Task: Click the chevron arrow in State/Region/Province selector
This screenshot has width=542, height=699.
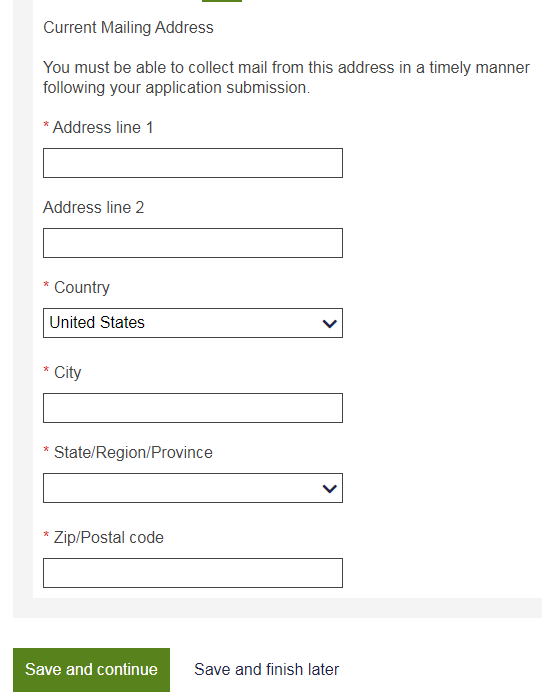Action: (329, 489)
